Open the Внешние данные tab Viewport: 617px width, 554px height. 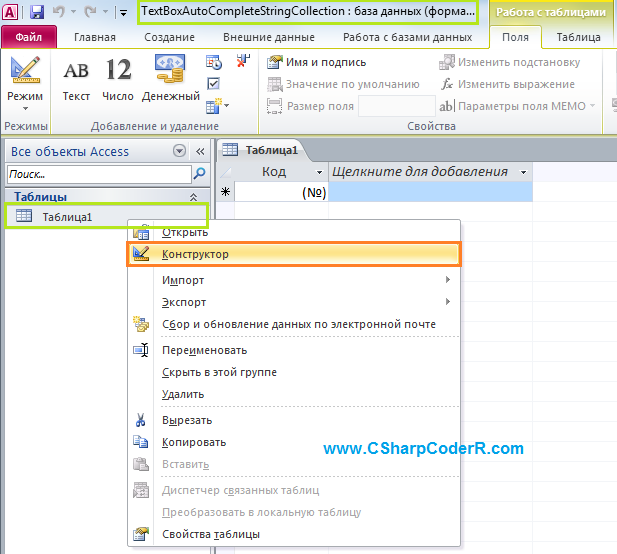[x=269, y=37]
